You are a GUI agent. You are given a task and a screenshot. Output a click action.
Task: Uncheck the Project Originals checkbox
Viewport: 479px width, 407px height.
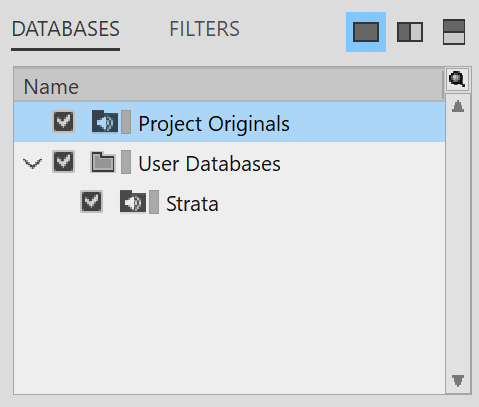pyautogui.click(x=63, y=122)
